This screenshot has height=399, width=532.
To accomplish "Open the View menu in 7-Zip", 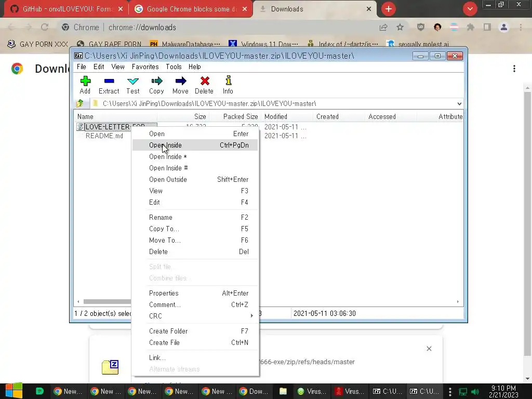I will [x=118, y=67].
